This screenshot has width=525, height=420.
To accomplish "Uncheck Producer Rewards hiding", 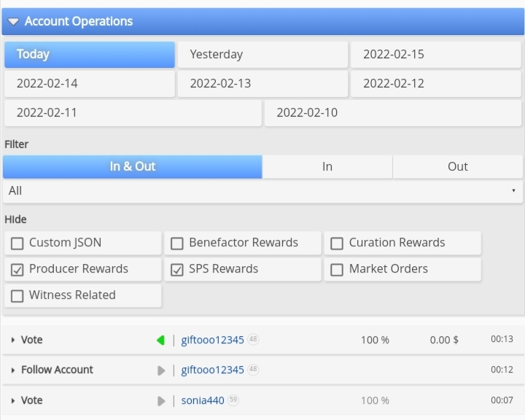I will point(17,270).
